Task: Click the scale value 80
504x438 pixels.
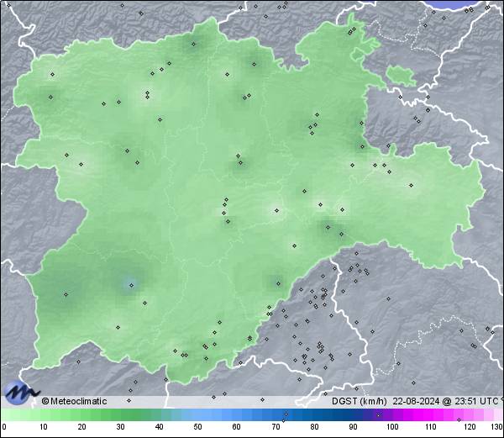Action: (x=314, y=427)
